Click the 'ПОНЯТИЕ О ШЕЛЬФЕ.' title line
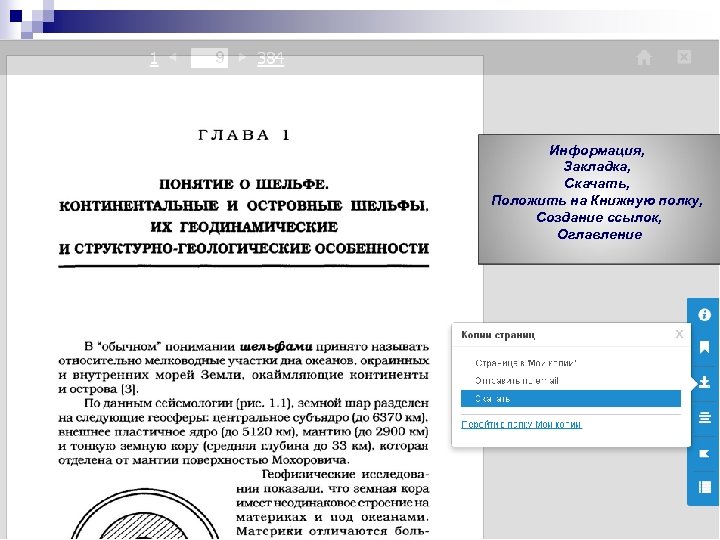This screenshot has width=720, height=540. pos(244,185)
